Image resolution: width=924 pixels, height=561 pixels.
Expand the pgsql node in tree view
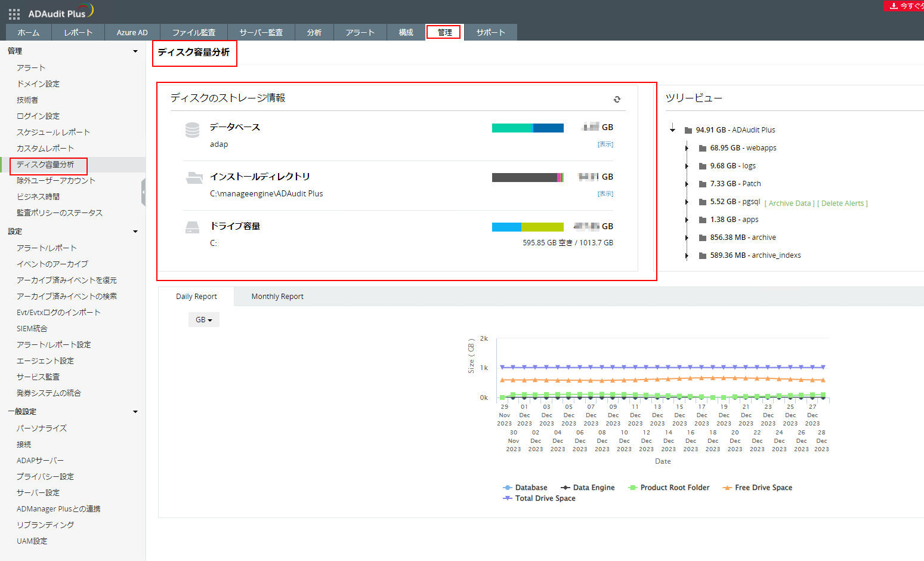click(687, 202)
